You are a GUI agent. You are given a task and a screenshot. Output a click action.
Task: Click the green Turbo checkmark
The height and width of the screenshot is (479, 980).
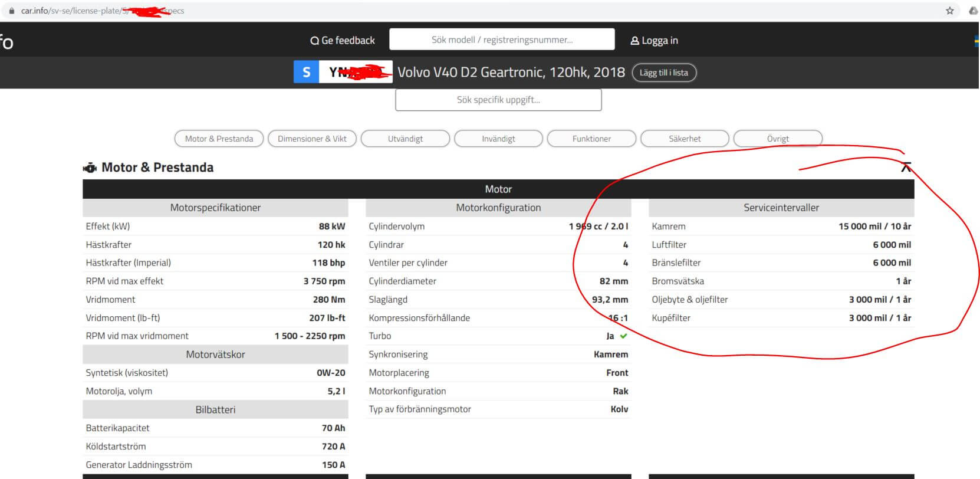[x=624, y=336]
